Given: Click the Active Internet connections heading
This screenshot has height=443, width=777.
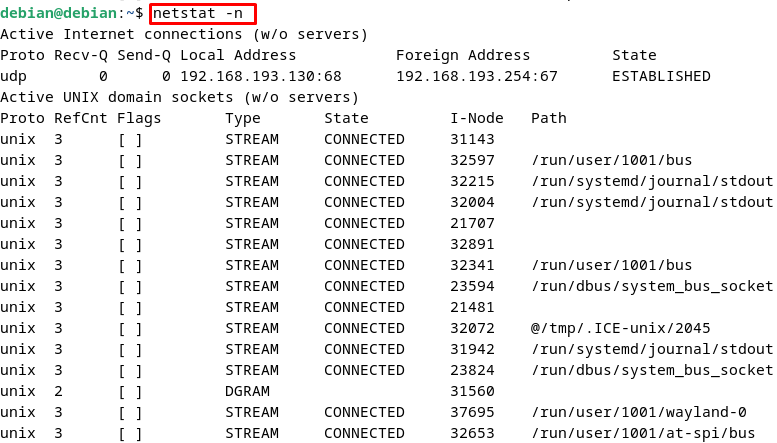Looking at the screenshot, I should tap(184, 35).
